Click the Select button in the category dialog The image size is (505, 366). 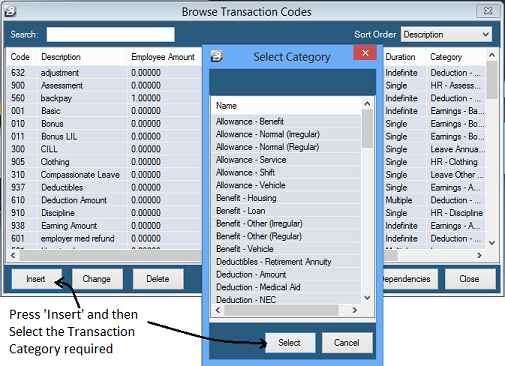click(290, 342)
